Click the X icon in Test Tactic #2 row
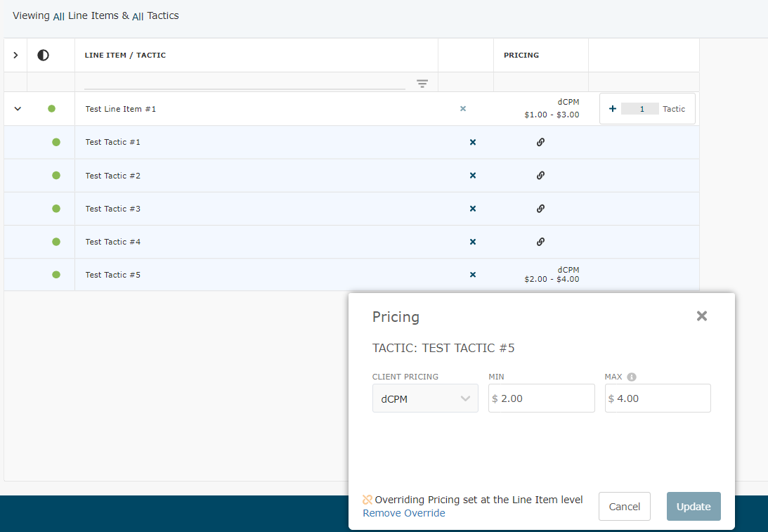 click(473, 176)
